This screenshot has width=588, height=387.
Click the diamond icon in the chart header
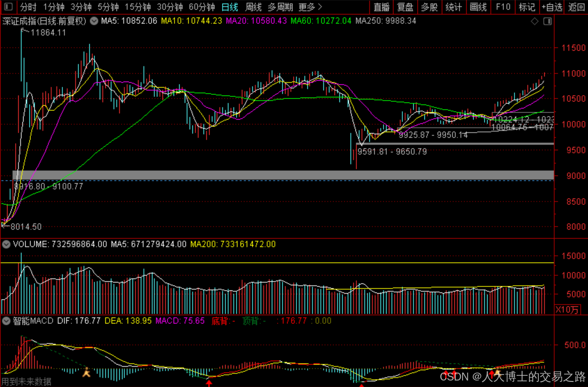tap(535, 21)
